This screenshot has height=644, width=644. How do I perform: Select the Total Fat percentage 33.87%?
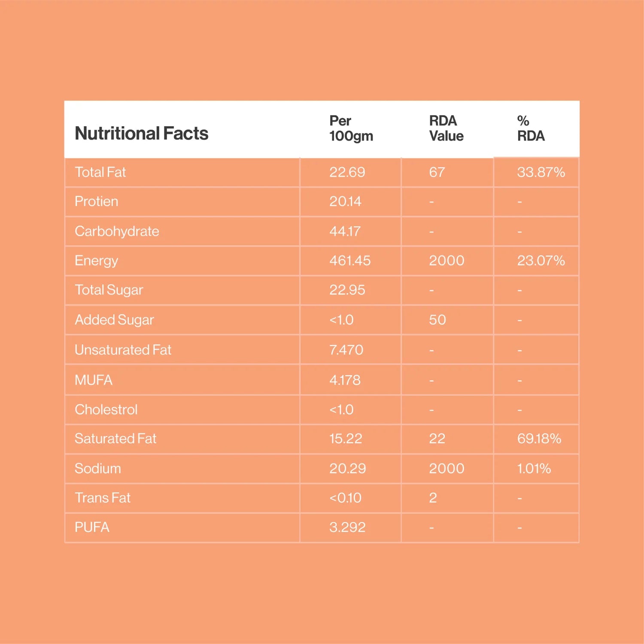[541, 172]
